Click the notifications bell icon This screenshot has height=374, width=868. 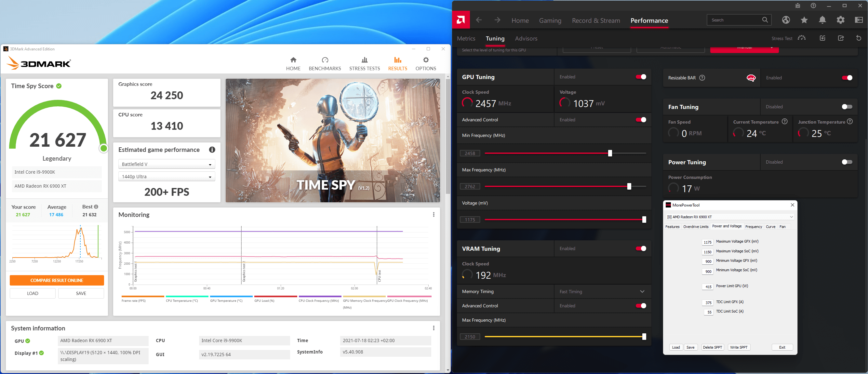coord(822,20)
